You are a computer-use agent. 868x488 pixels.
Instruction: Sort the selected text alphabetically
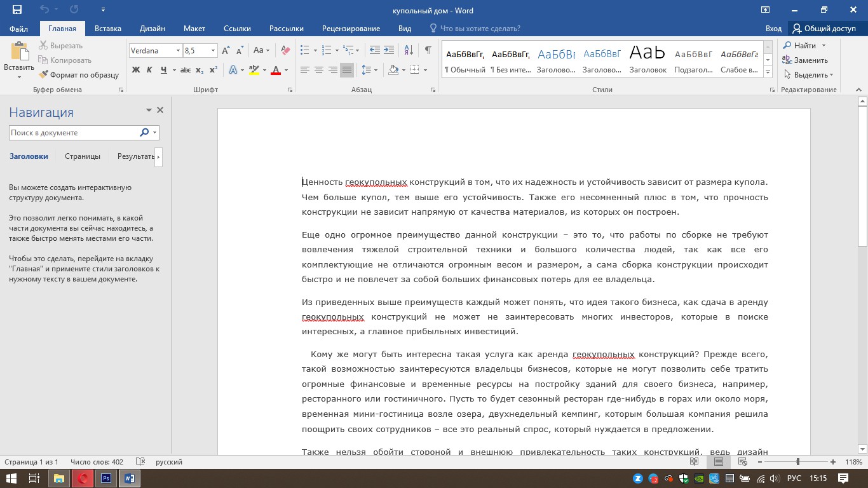(409, 50)
